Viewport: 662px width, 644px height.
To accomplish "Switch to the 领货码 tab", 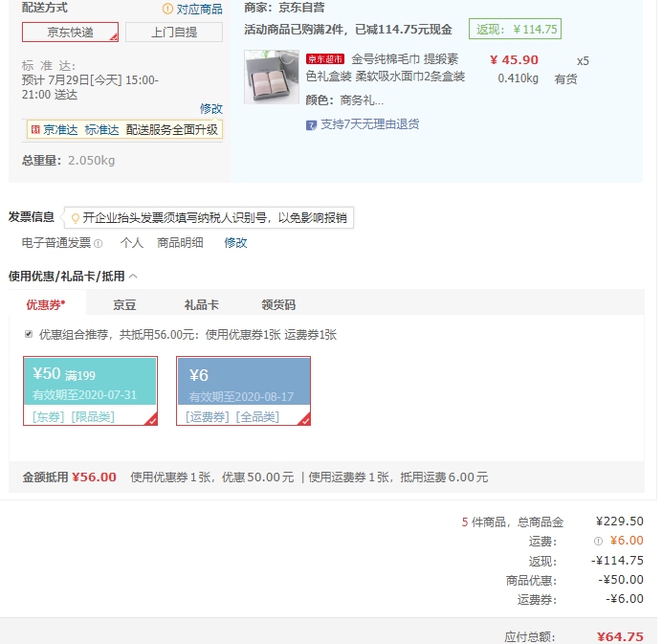I will [x=278, y=305].
